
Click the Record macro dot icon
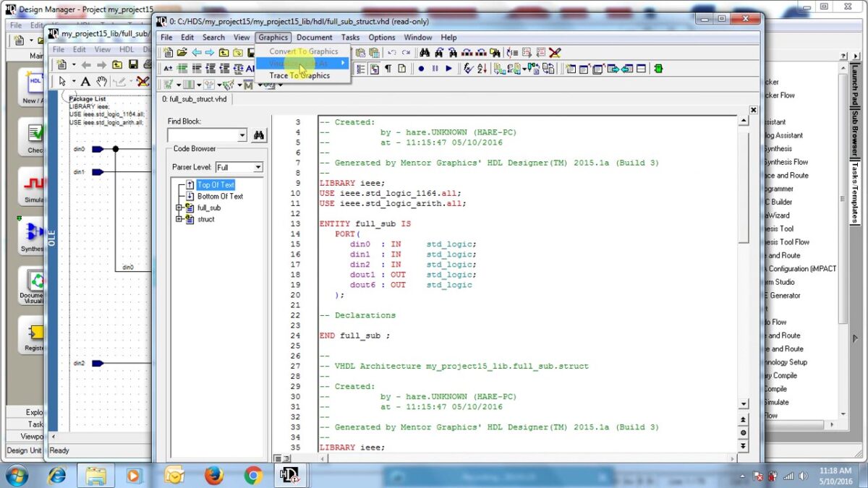tap(421, 69)
